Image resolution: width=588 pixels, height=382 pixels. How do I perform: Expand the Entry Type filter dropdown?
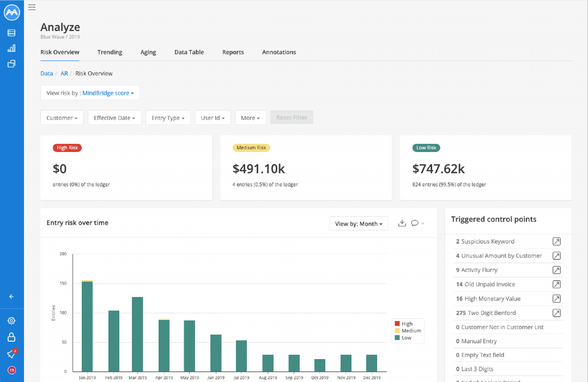point(168,118)
